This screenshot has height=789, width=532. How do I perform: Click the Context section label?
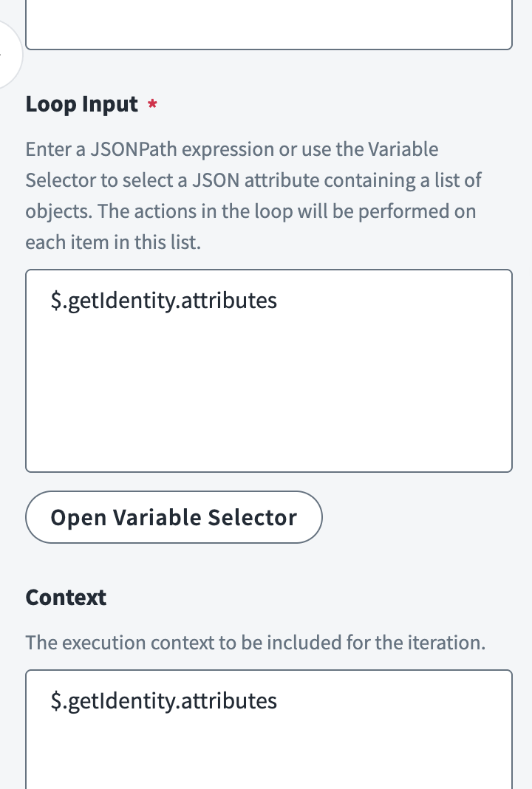(66, 598)
